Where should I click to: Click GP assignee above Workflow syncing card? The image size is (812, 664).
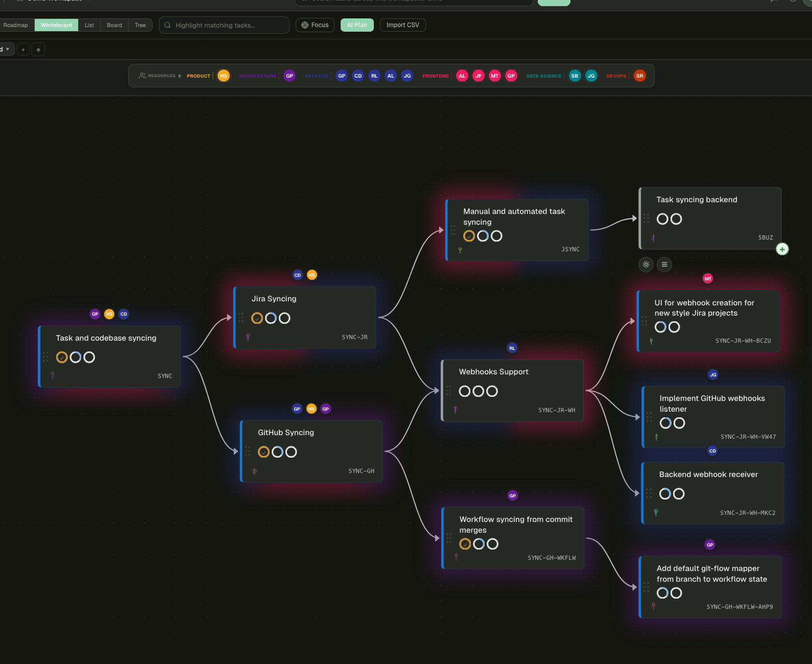tap(513, 495)
